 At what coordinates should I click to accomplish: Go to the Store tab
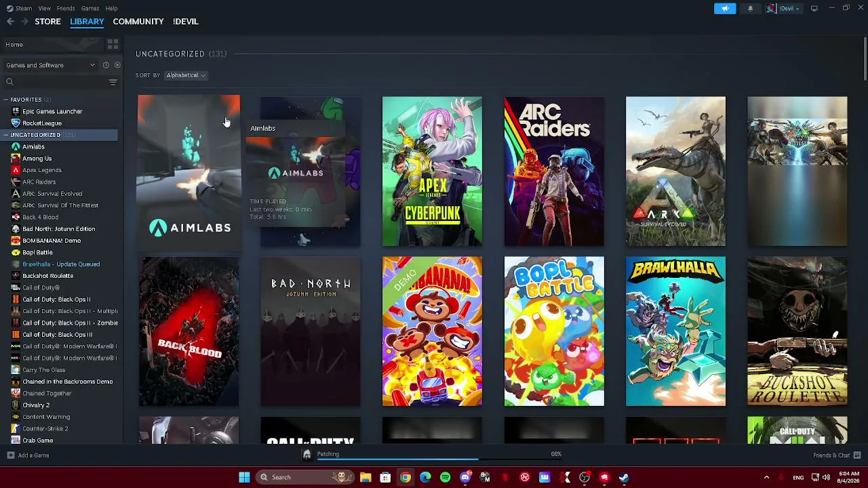(x=47, y=22)
